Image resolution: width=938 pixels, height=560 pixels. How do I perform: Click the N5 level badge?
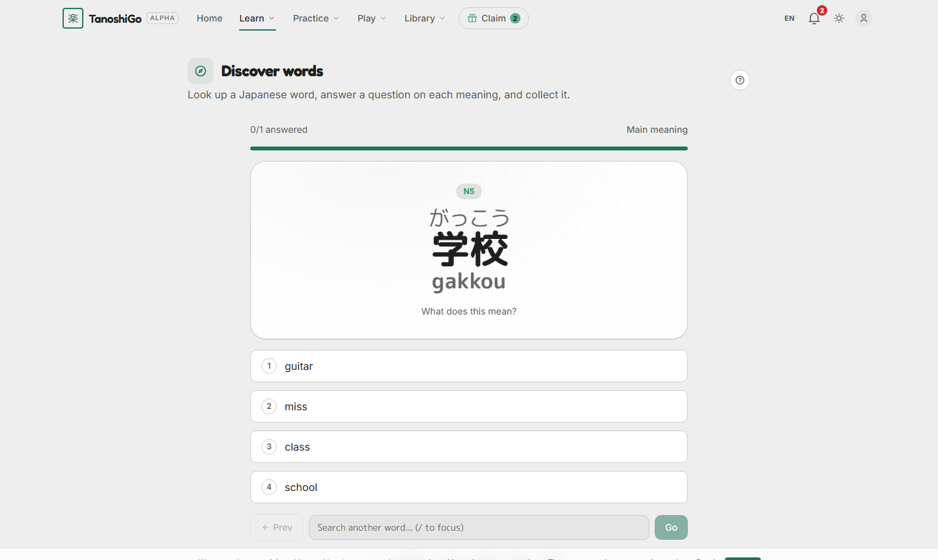coord(469,191)
